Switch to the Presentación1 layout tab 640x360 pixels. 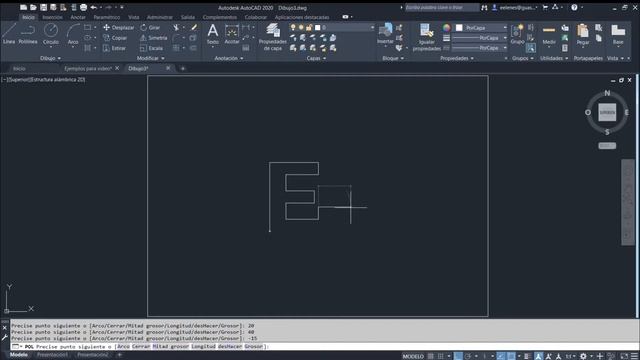52,355
